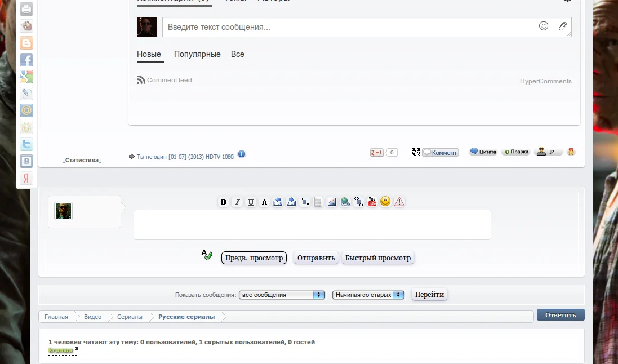Open emoji picker in HyperComments field

tap(544, 26)
